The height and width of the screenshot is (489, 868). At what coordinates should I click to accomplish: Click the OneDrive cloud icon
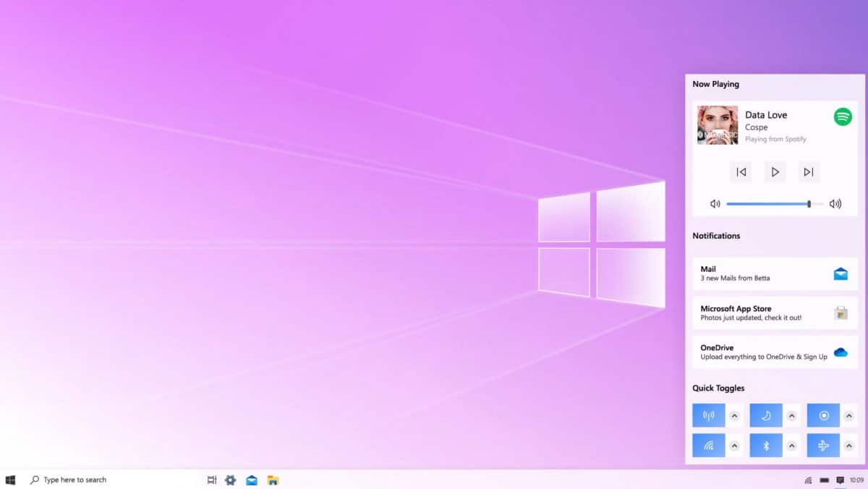841,352
